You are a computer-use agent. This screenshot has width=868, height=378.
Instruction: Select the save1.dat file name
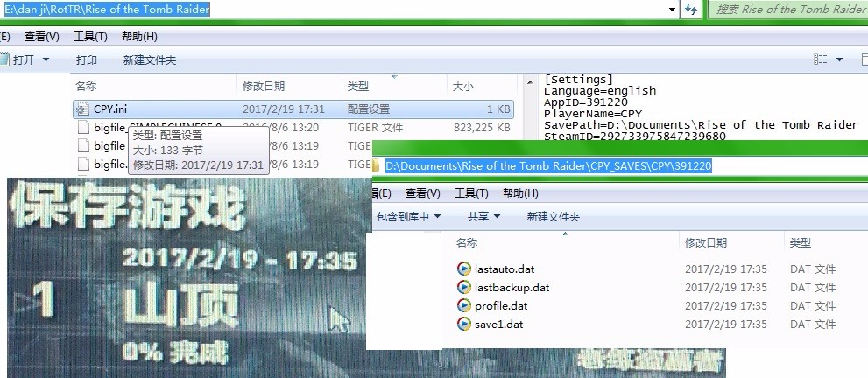click(498, 324)
